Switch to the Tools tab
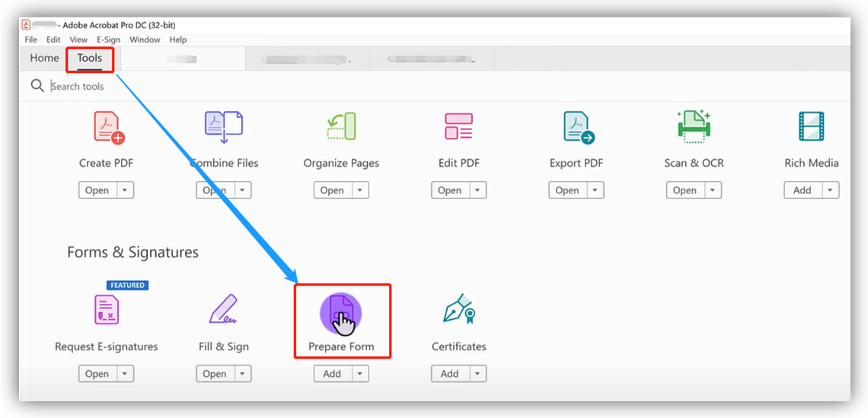The height and width of the screenshot is (418, 868). (x=90, y=58)
